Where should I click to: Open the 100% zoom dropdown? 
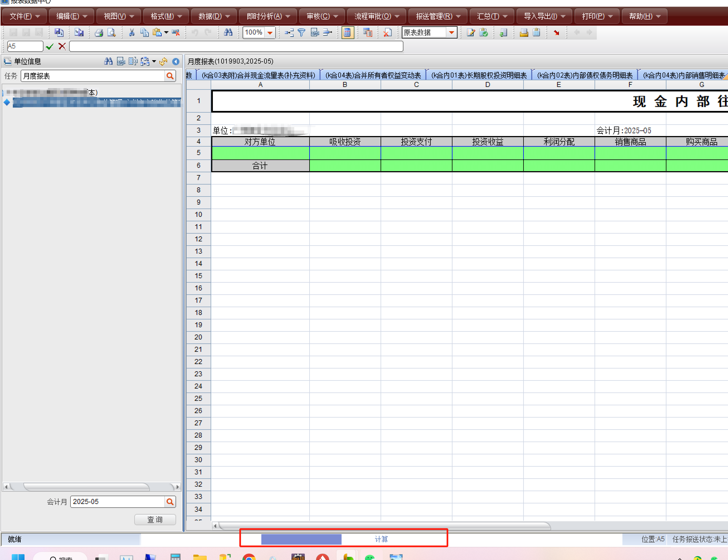click(x=270, y=33)
